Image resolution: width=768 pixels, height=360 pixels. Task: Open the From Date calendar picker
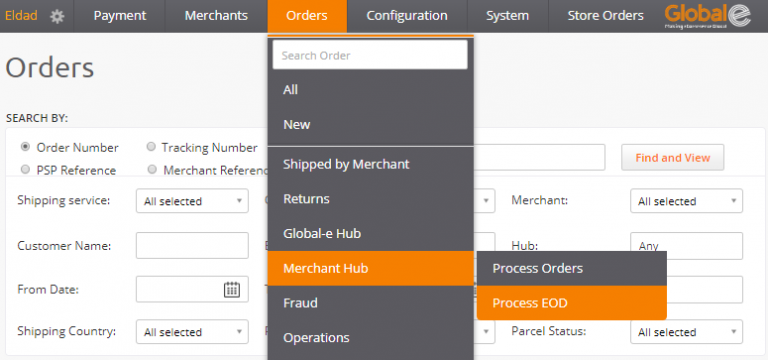[x=232, y=289]
